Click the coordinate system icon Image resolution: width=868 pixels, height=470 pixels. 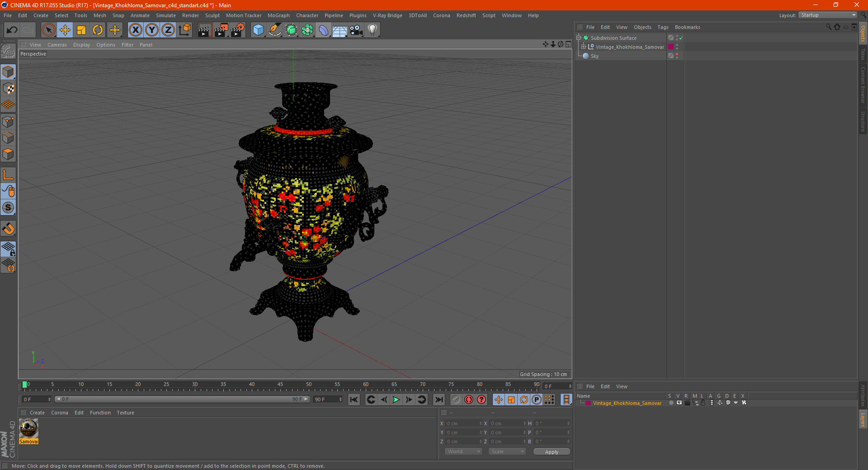pos(185,30)
